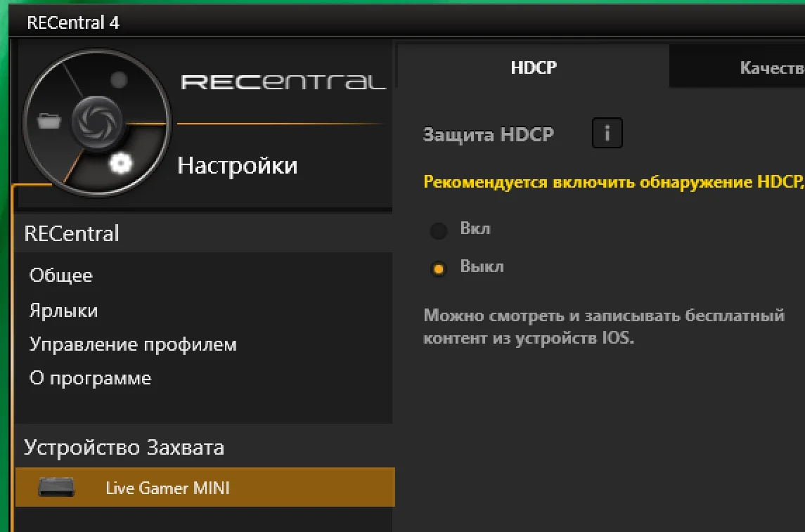Viewport: 805px width, 532px height.
Task: Click the IOS content description text
Action: 604,327
